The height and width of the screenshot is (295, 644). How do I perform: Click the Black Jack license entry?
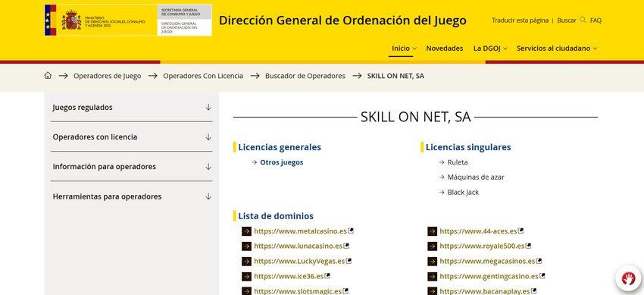point(463,193)
